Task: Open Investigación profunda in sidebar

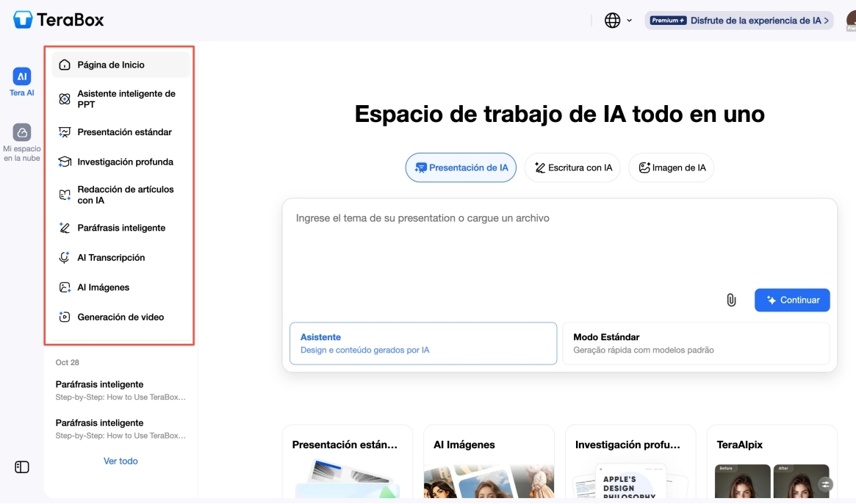Action: click(121, 162)
